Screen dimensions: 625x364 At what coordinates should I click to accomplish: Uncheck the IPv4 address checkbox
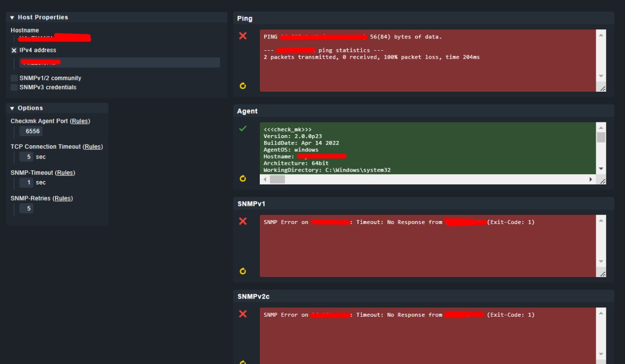14,50
